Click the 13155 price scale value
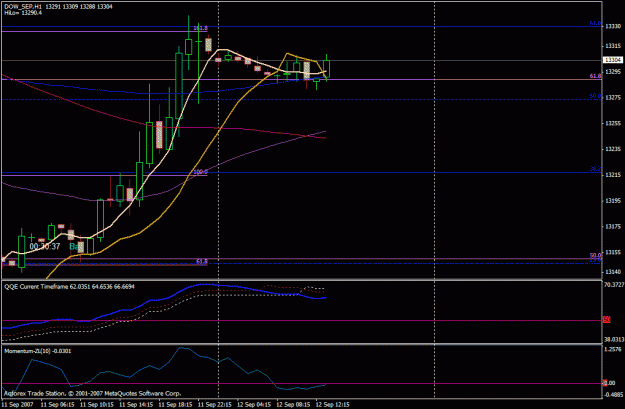The width and height of the screenshot is (625, 409). [x=613, y=253]
